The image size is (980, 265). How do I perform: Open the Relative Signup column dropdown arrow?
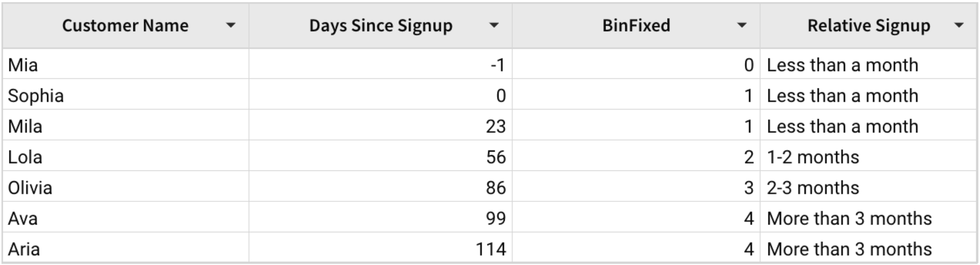click(x=959, y=25)
